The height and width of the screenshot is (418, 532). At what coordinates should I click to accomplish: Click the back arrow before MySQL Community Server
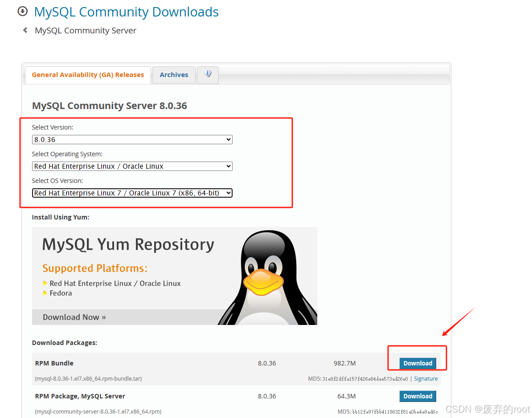coord(25,30)
